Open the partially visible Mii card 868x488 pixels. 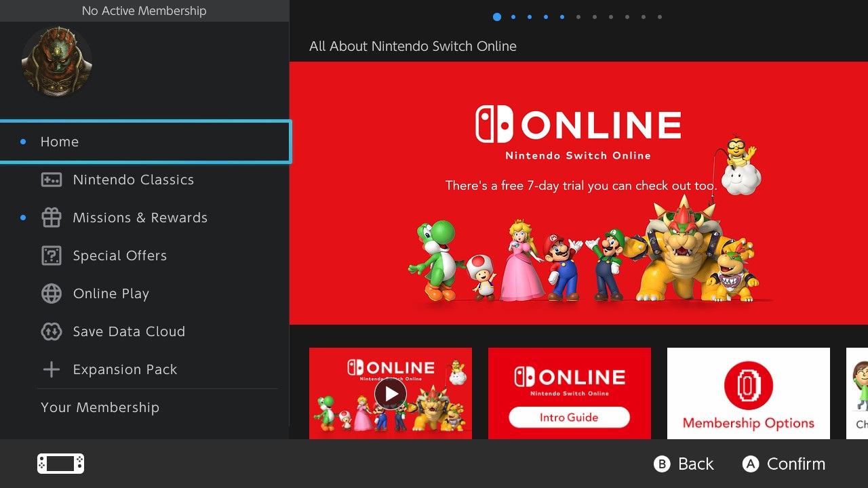click(857, 393)
